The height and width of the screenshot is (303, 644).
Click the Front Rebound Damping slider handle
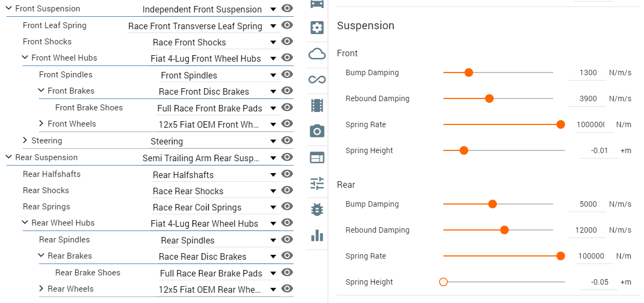click(489, 98)
